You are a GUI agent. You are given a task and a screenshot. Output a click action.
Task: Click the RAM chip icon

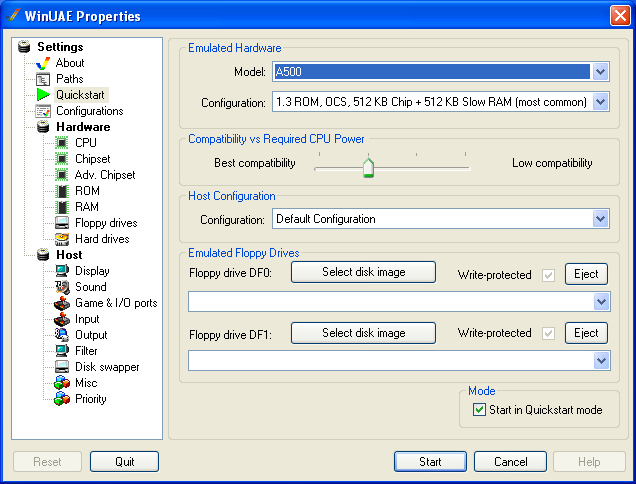[62, 207]
